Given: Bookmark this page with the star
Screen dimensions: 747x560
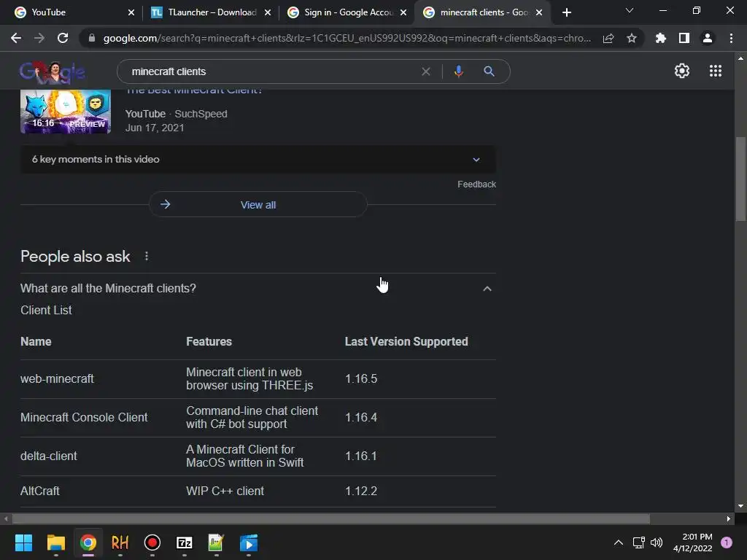Looking at the screenshot, I should (x=632, y=38).
